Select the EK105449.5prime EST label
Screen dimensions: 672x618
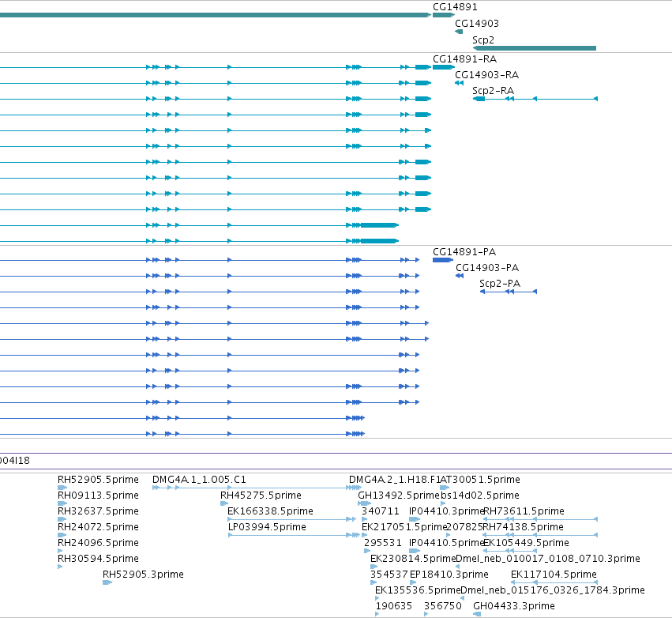(x=526, y=543)
